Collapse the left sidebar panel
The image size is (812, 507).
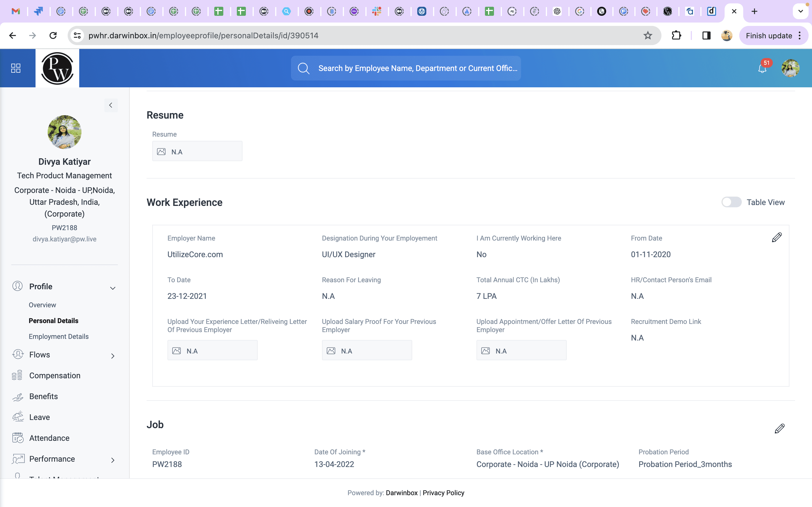click(x=111, y=105)
